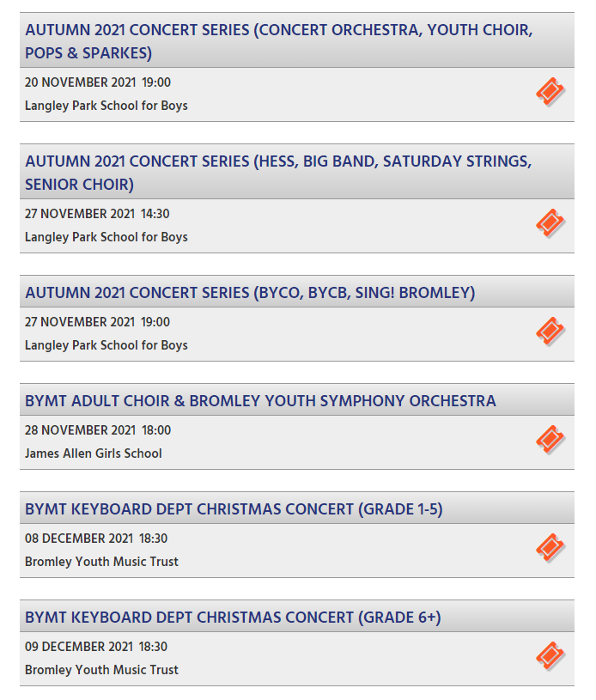Viewport: 596px width, 700px height.
Task: Click the 27 November 2021 14:30 date
Action: pyautogui.click(x=97, y=214)
